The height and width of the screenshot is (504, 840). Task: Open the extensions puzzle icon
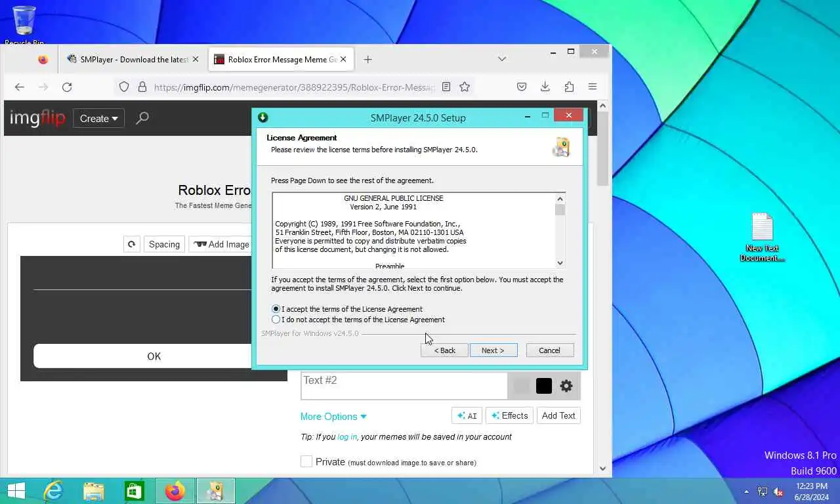click(569, 87)
